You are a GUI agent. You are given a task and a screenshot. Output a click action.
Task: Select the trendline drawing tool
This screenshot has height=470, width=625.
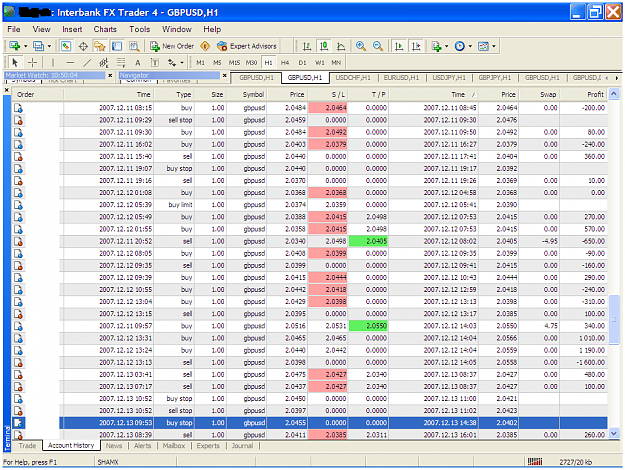click(87, 63)
